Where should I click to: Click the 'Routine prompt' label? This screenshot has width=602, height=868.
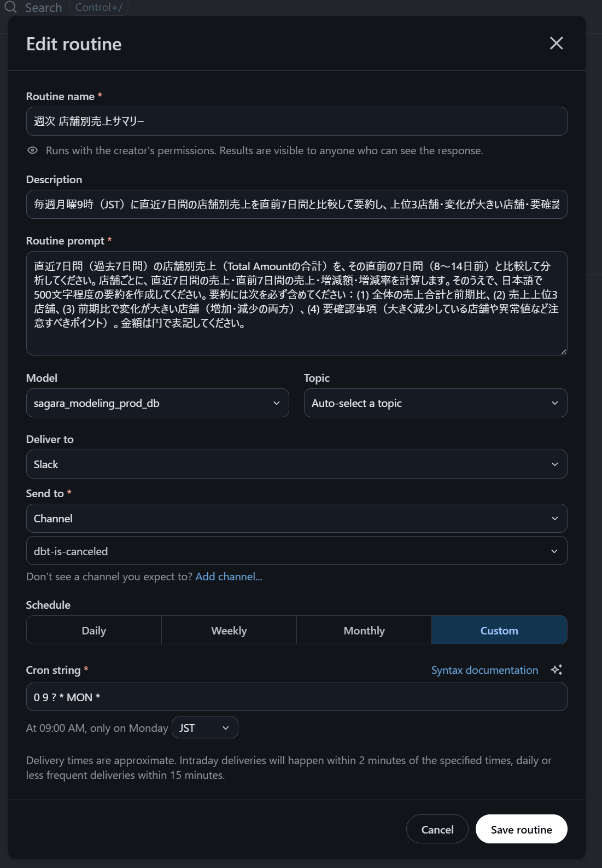[65, 241]
